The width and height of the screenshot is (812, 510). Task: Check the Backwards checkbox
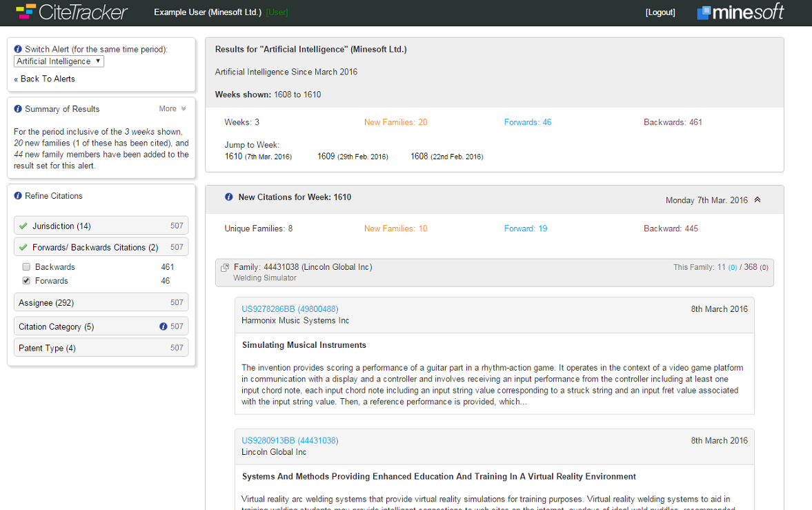coord(26,267)
